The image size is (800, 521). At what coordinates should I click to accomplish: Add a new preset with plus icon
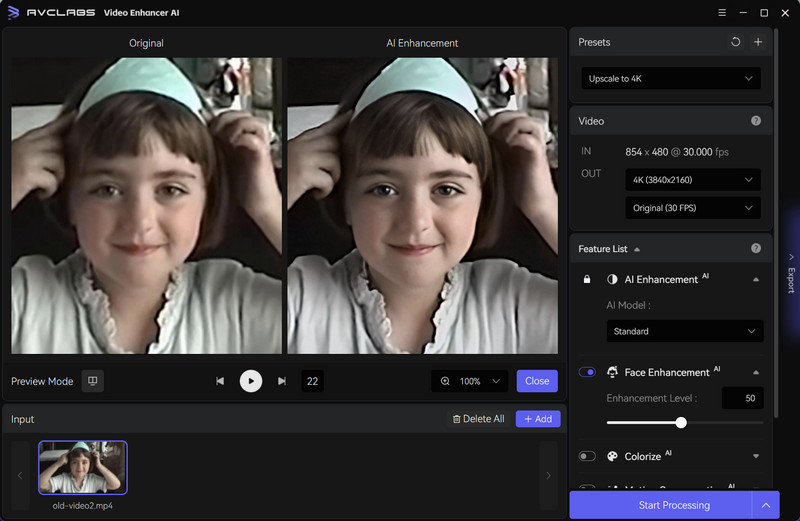point(758,42)
